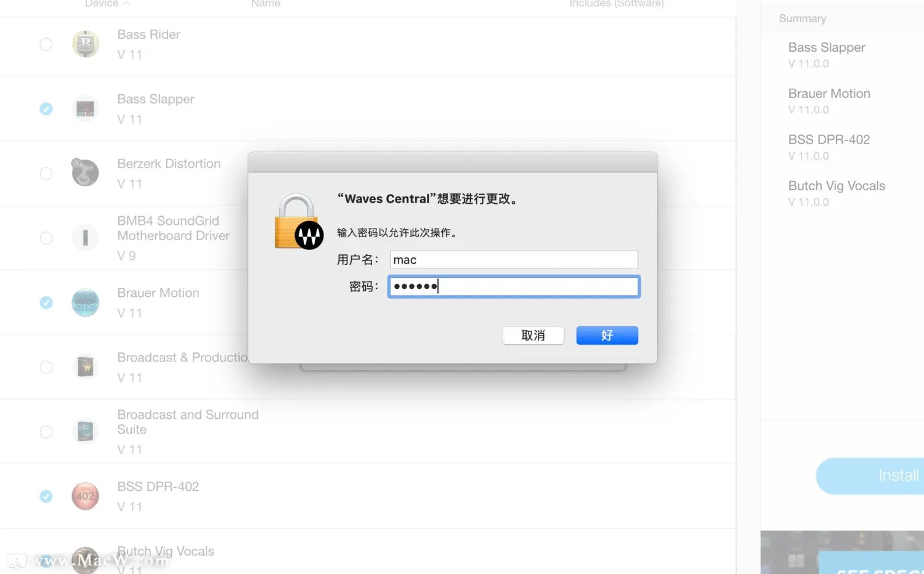Click the Broadcast & Production product icon
The height and width of the screenshot is (574, 924).
[86, 367]
